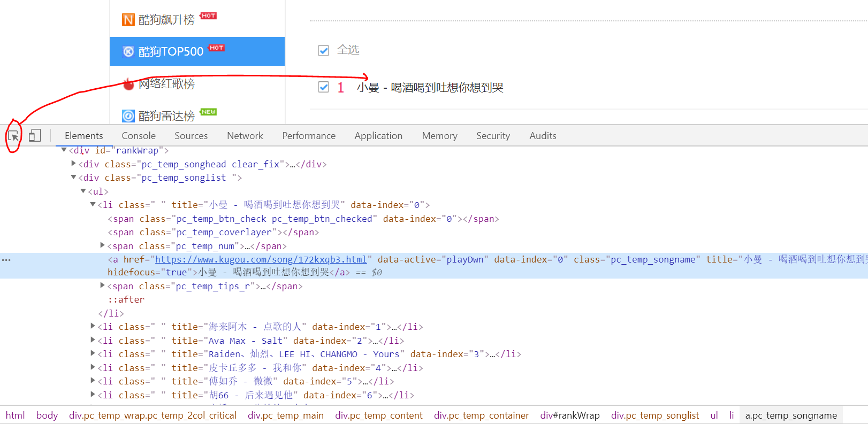
Task: Expand the li titled 傅如乔 - 微微
Action: pyautogui.click(x=93, y=381)
